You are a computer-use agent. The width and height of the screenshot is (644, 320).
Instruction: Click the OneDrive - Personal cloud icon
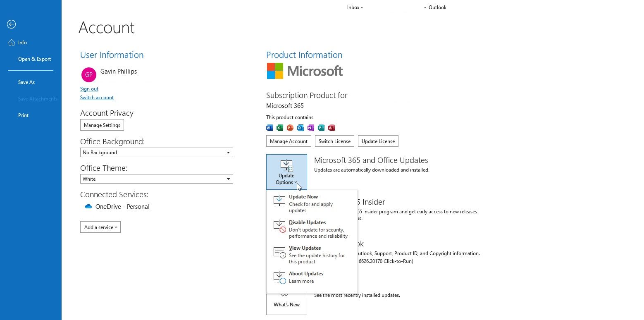click(x=88, y=206)
